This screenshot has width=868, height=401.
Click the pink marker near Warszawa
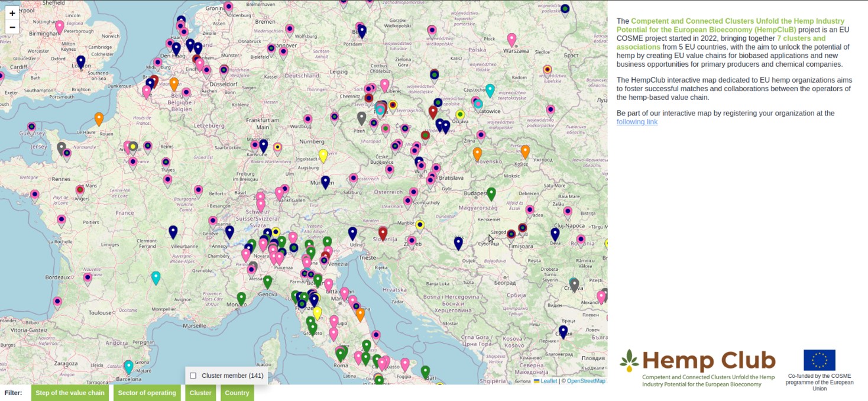coord(511,39)
